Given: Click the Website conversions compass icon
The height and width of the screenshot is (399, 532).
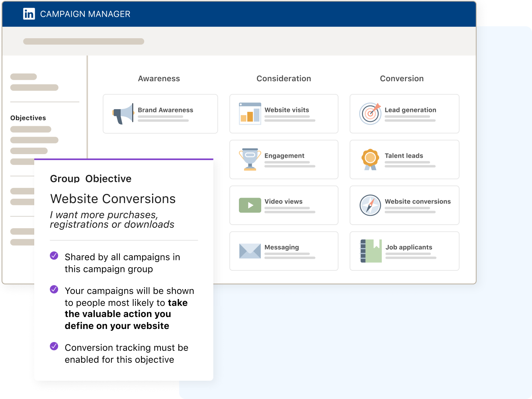Looking at the screenshot, I should (x=370, y=205).
